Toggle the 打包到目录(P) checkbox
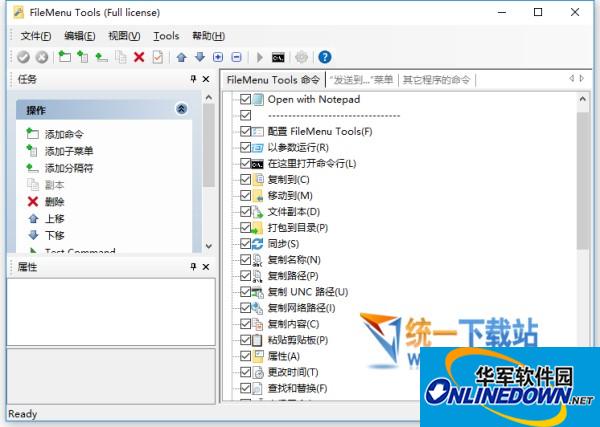Viewport: 600px width, 427px height. (245, 228)
